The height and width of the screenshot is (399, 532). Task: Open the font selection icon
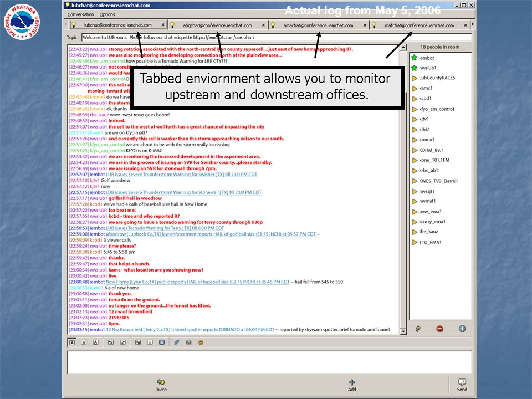tap(138, 342)
